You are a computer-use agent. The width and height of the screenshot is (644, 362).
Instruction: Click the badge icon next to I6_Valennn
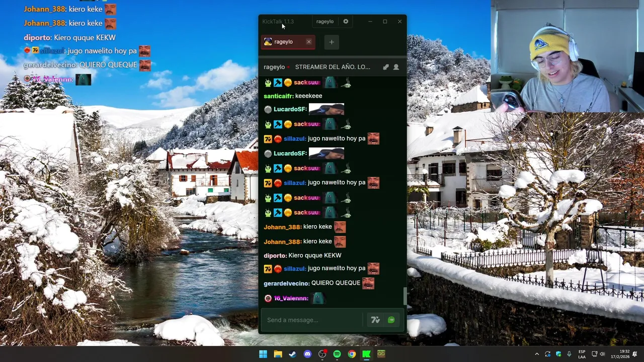[268, 299]
